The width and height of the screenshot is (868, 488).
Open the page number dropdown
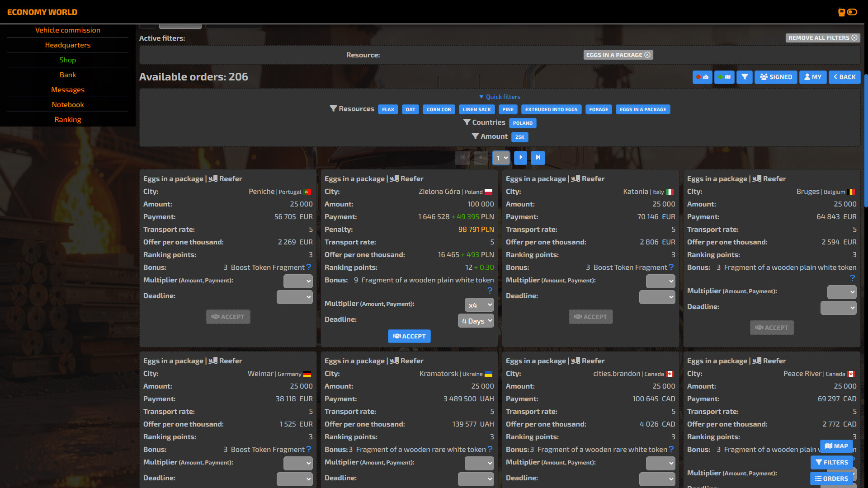[501, 158]
